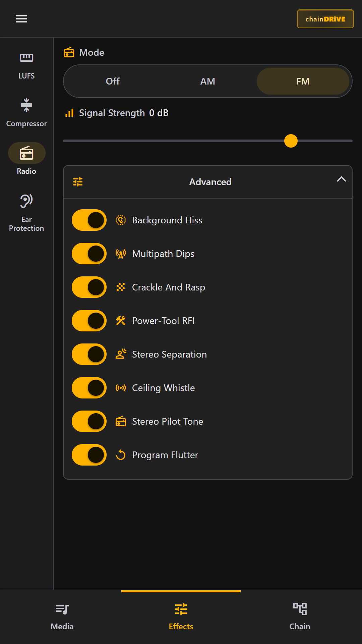Toggle the Ceiling Whistle switch
Image resolution: width=362 pixels, height=644 pixels.
(89, 388)
